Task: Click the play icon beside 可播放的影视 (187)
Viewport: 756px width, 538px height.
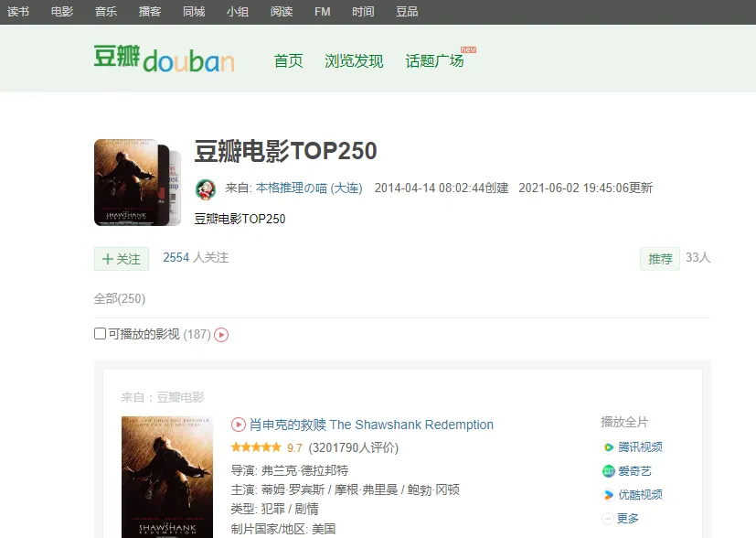Action: pyautogui.click(x=221, y=334)
